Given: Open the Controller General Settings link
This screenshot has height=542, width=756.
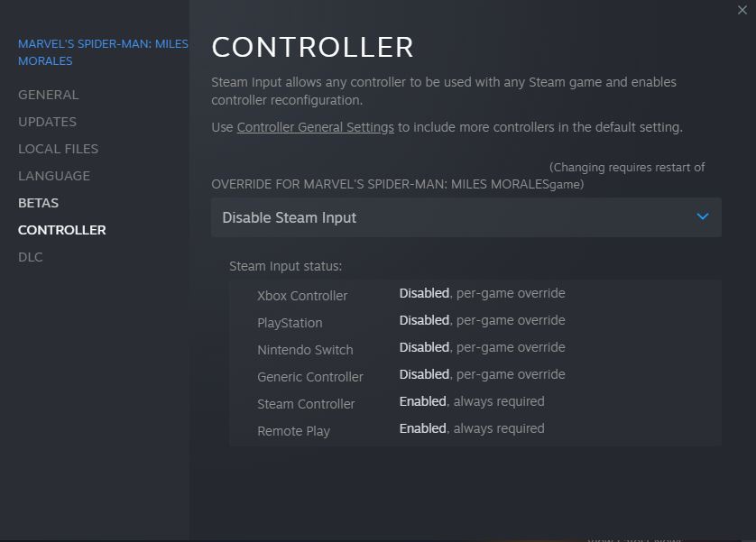Looking at the screenshot, I should click(x=315, y=127).
